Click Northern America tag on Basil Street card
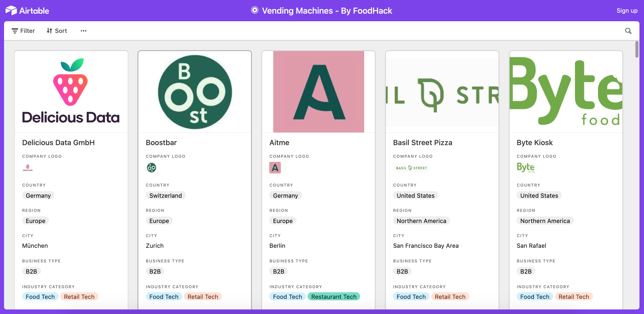644x314 pixels. click(x=421, y=221)
